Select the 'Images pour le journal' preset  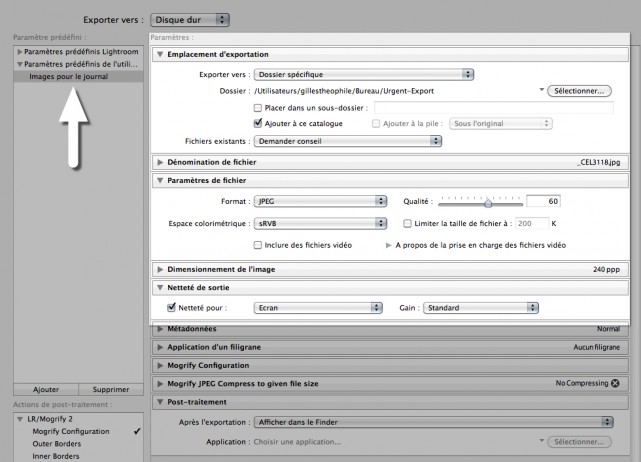coord(69,76)
